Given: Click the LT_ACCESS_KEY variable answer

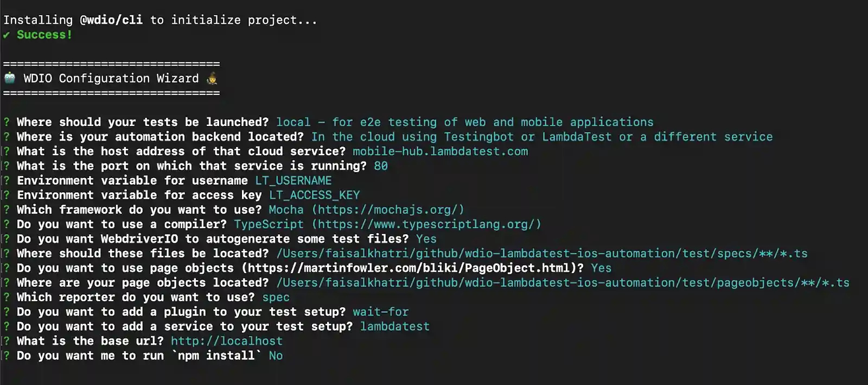Looking at the screenshot, I should tap(314, 195).
